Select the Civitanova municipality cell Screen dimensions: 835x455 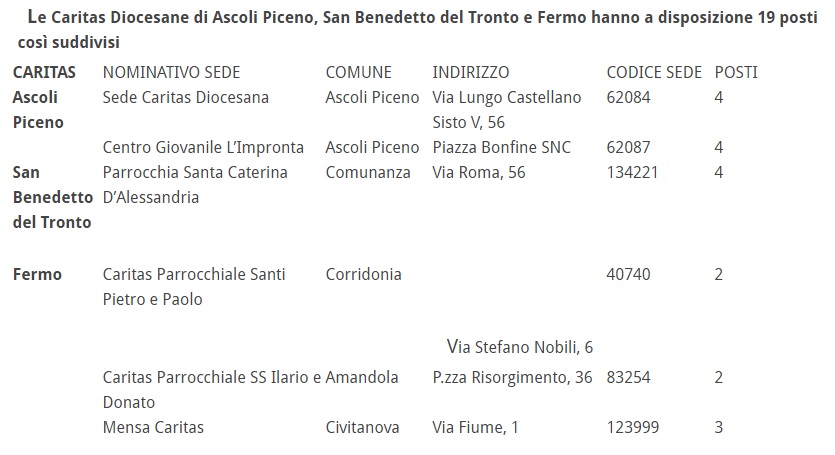[363, 427]
